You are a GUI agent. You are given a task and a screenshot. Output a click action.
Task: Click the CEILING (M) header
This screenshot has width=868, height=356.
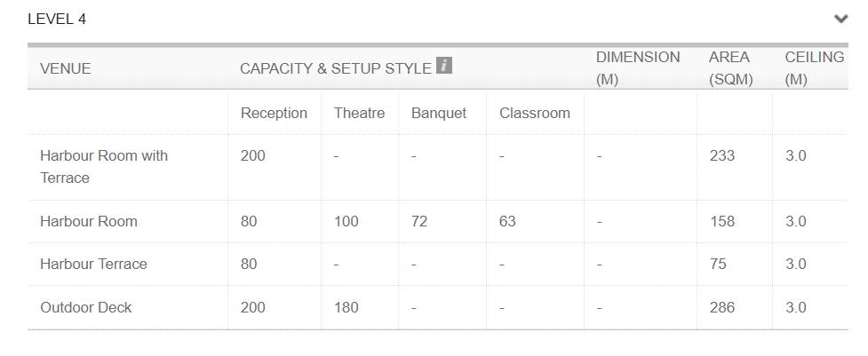pyautogui.click(x=815, y=68)
